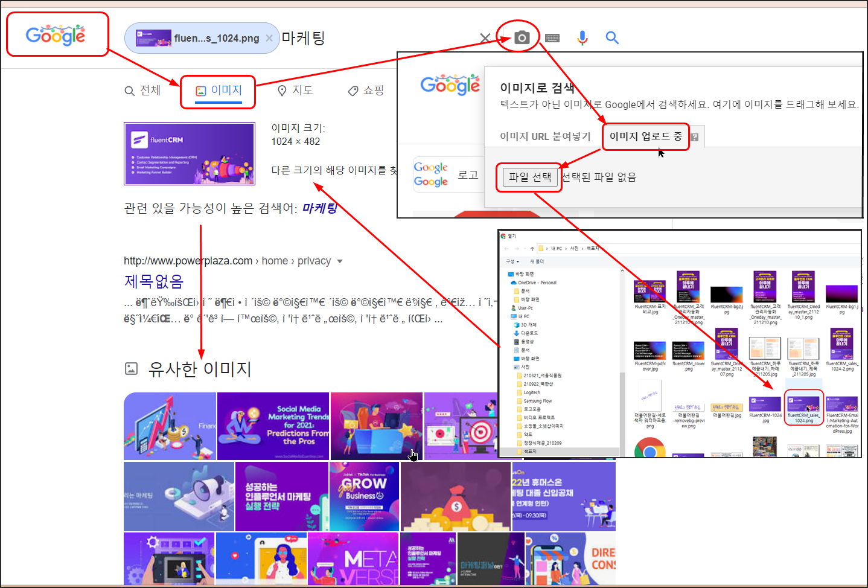This screenshot has height=588, width=868.
Task: Click the Google logo in search-by-image popup
Action: 450,85
